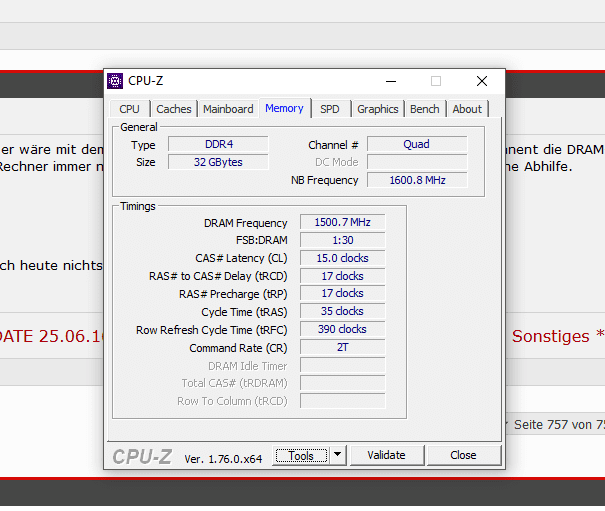Close the CPU-Z window with X
The image size is (605, 511).
click(482, 81)
